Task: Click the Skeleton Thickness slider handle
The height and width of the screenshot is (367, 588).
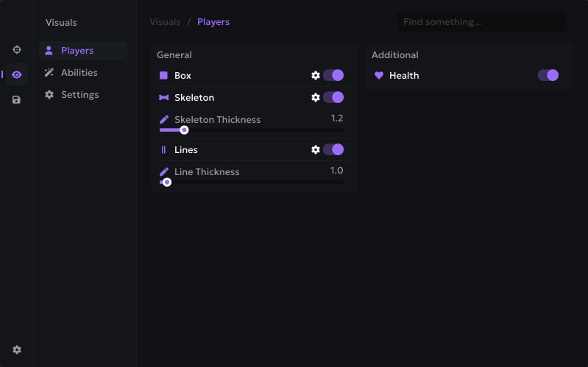Action: pos(184,130)
